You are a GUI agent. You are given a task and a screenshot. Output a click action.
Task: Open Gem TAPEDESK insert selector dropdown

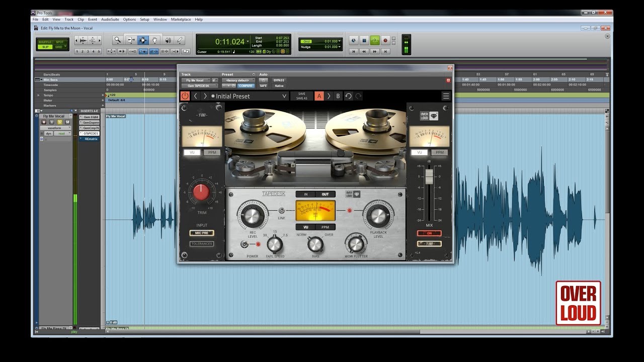tap(199, 86)
